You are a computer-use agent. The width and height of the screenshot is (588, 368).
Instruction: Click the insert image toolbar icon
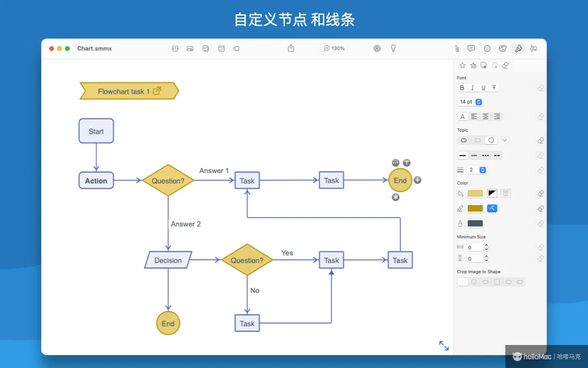(x=190, y=48)
